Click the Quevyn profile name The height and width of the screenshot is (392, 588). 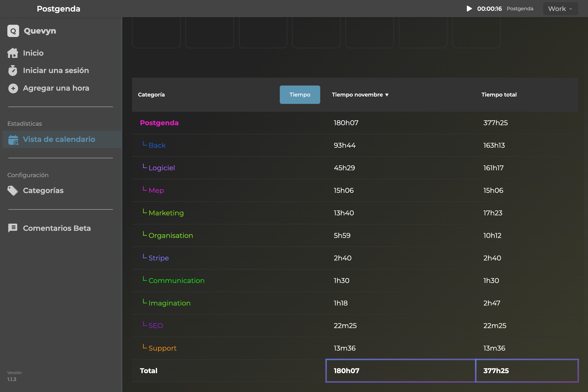point(40,31)
